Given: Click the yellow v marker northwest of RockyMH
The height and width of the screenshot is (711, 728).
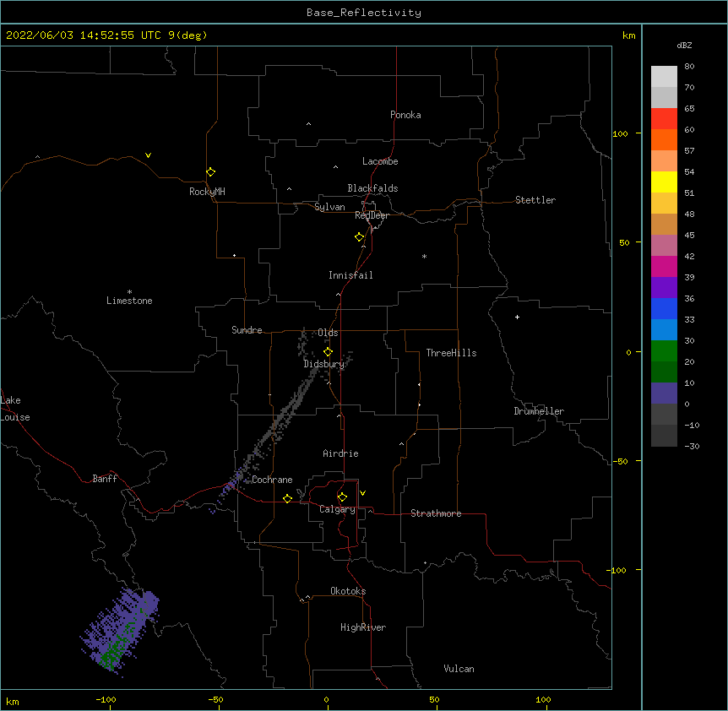Looking at the screenshot, I should [148, 155].
